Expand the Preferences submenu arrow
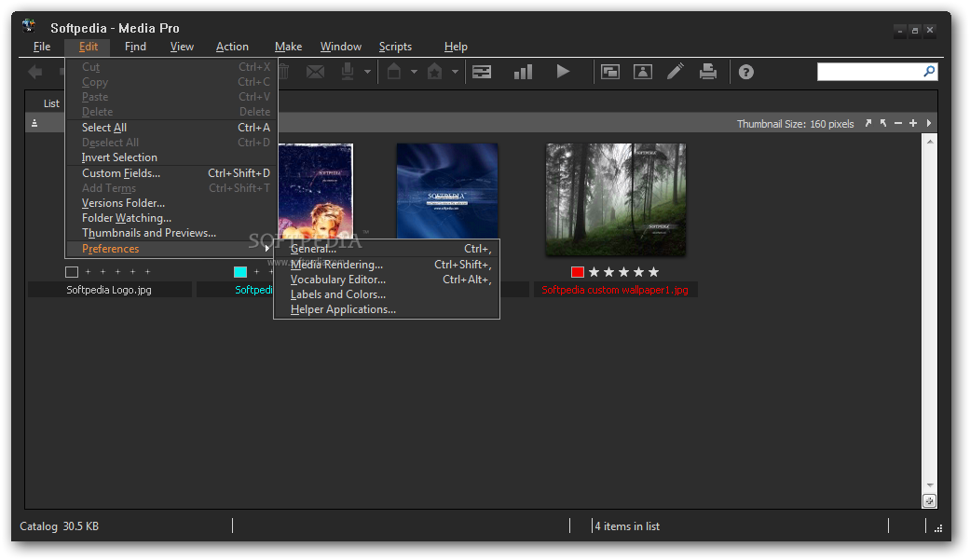 (267, 248)
